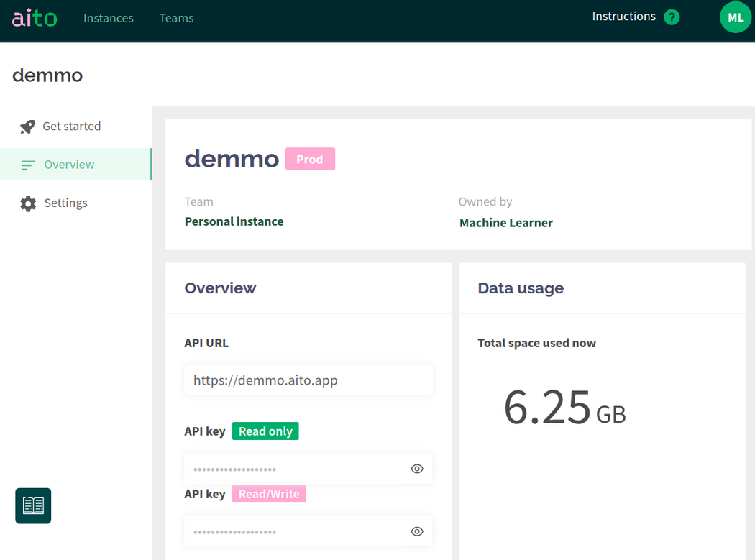Click the Overview lines icon in sidebar
Image resolution: width=755 pixels, height=560 pixels.
[28, 165]
